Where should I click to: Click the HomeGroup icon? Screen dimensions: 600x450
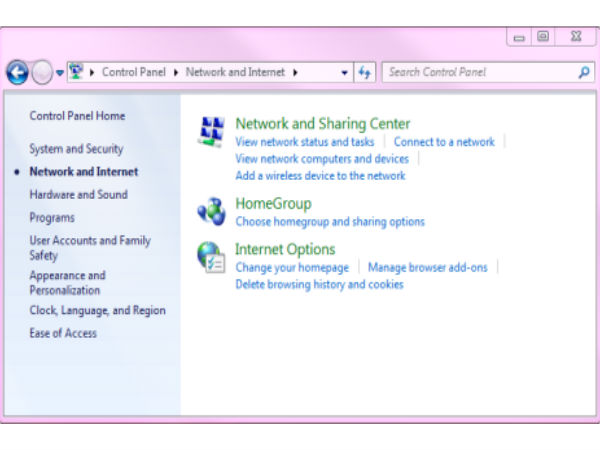tap(211, 211)
